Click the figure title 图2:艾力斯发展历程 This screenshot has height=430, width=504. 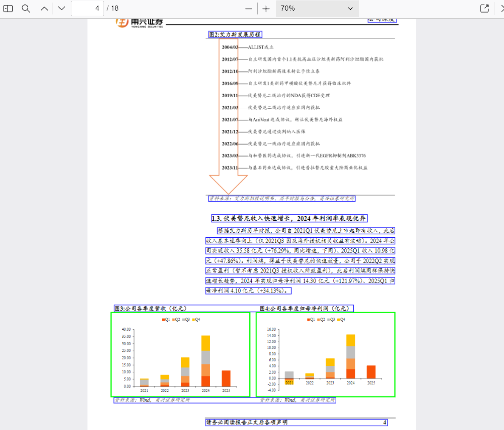coord(235,34)
